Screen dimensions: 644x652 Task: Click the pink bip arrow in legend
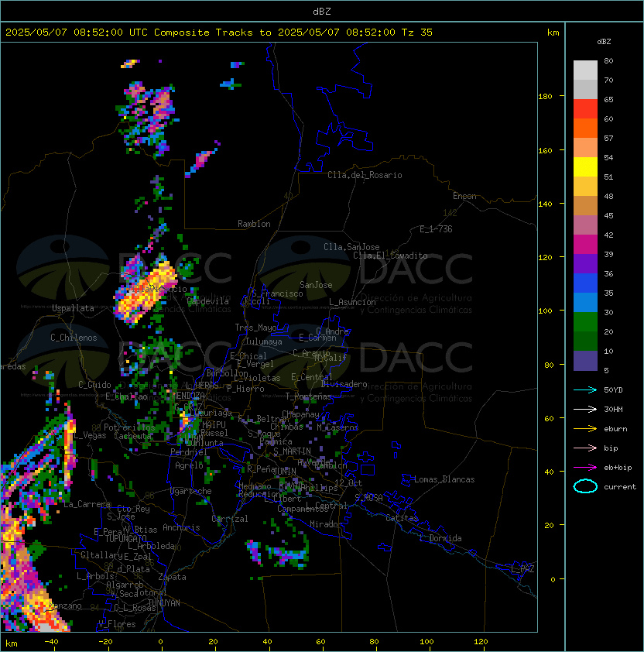coord(585,448)
